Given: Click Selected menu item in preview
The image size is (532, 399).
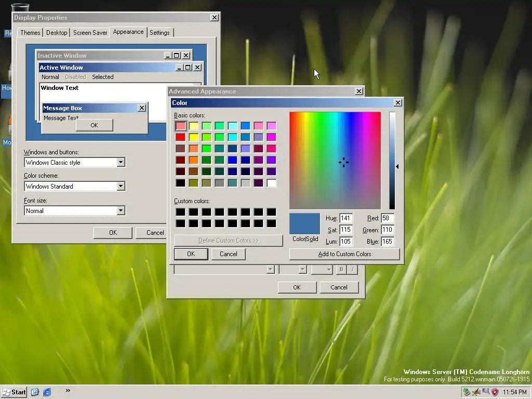Looking at the screenshot, I should click(103, 77).
